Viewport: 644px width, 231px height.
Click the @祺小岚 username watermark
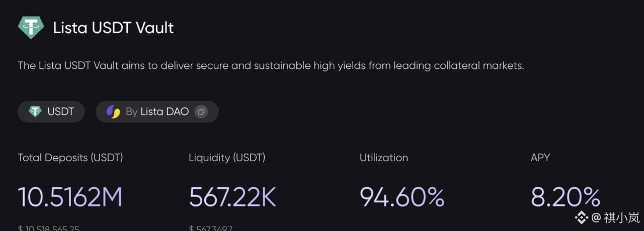tap(616, 217)
